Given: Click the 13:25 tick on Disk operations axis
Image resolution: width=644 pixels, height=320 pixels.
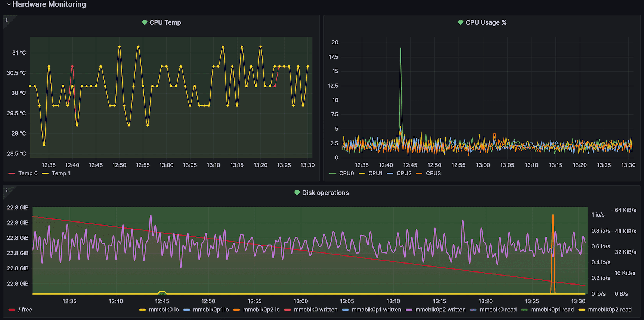Looking at the screenshot, I should pyautogui.click(x=532, y=301).
